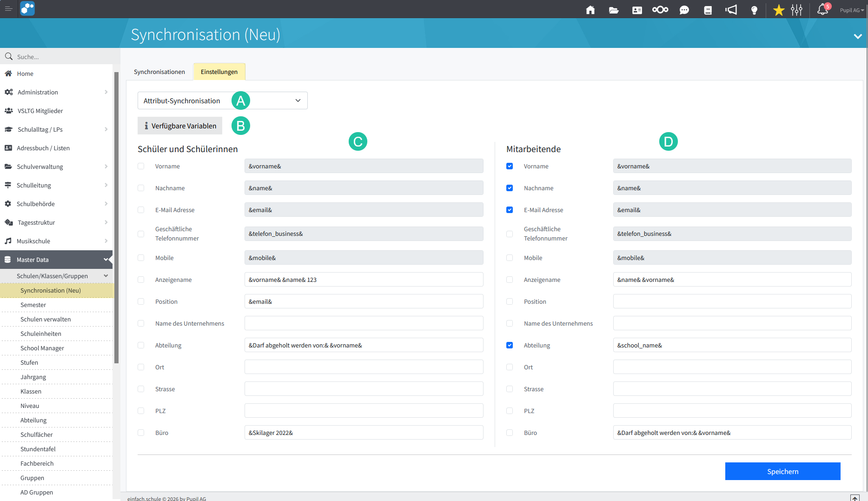Open the Nextcloud three-circles icon
The height and width of the screenshot is (501, 868).
click(x=660, y=10)
